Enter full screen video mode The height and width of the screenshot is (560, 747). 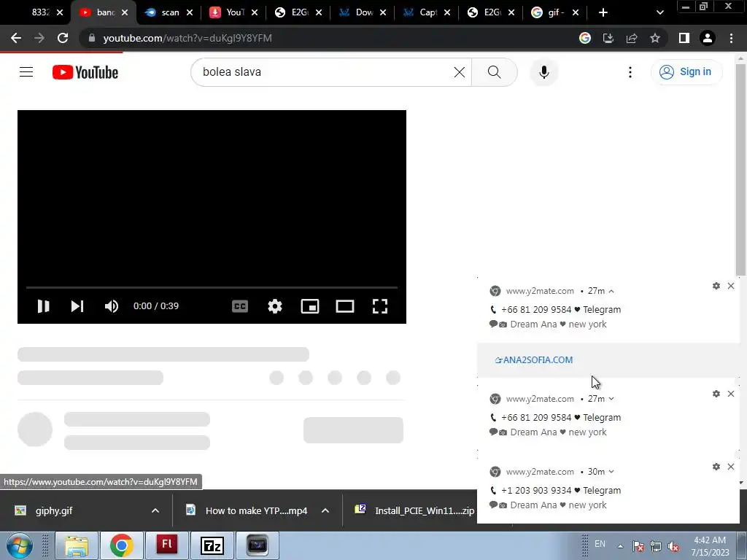(x=379, y=306)
